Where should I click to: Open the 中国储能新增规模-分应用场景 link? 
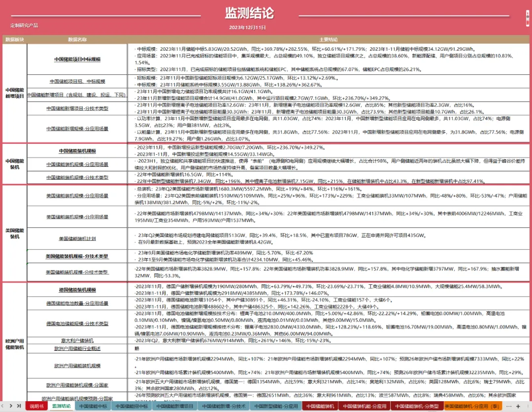(x=77, y=129)
